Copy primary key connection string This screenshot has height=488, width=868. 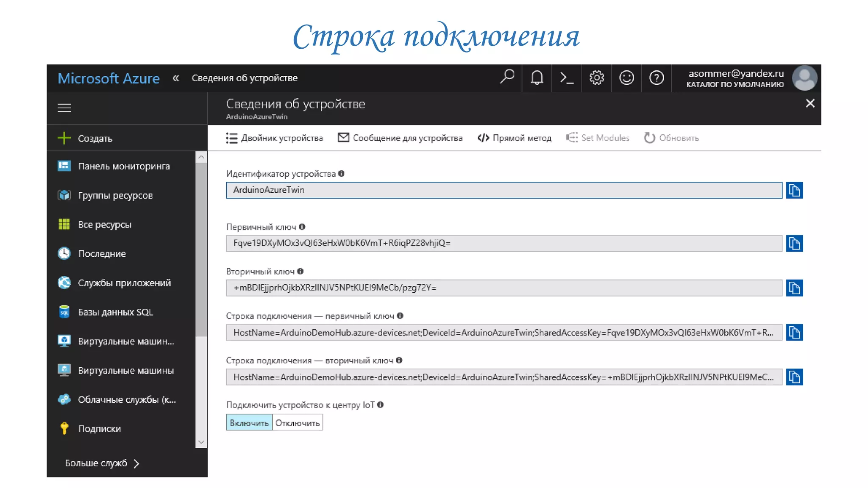click(794, 333)
